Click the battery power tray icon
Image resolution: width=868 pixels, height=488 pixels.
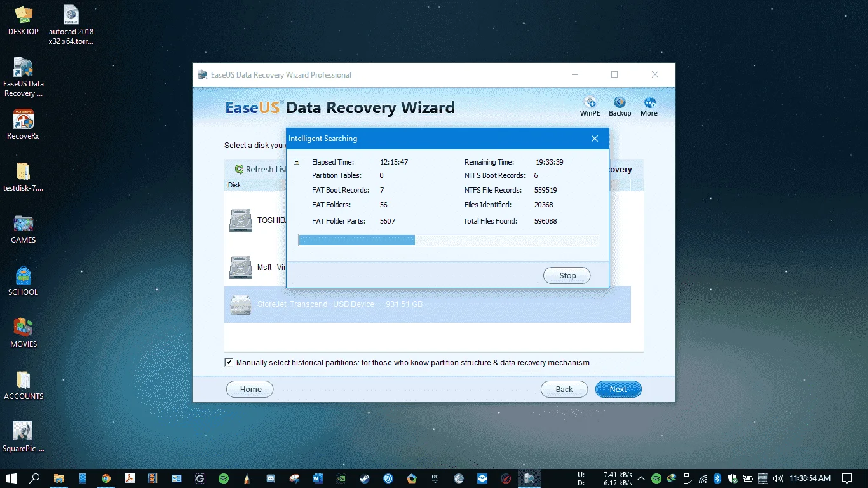pyautogui.click(x=748, y=478)
